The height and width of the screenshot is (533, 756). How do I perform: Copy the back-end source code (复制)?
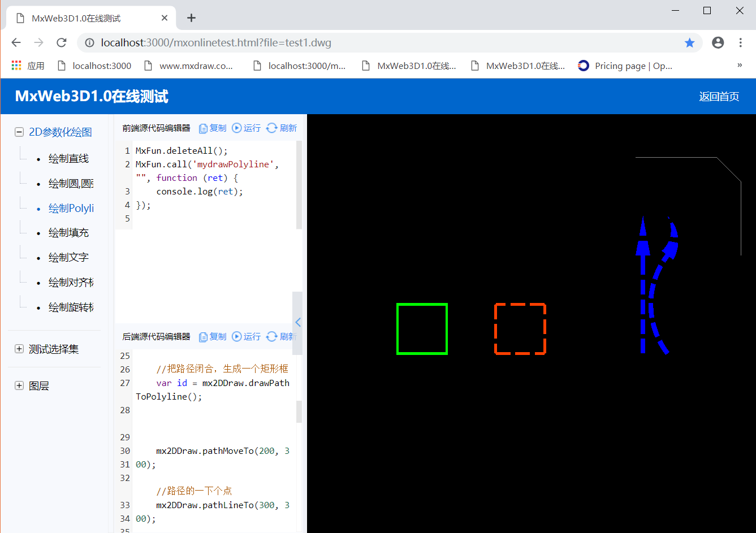213,337
